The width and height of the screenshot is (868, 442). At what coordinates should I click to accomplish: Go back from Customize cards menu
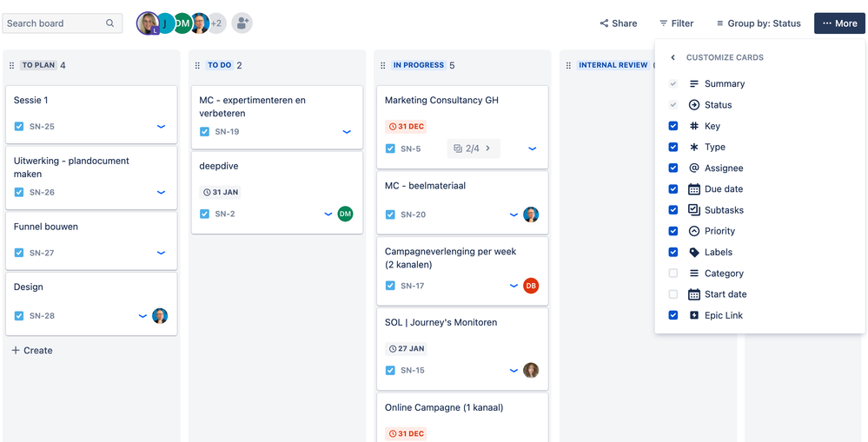tap(673, 57)
